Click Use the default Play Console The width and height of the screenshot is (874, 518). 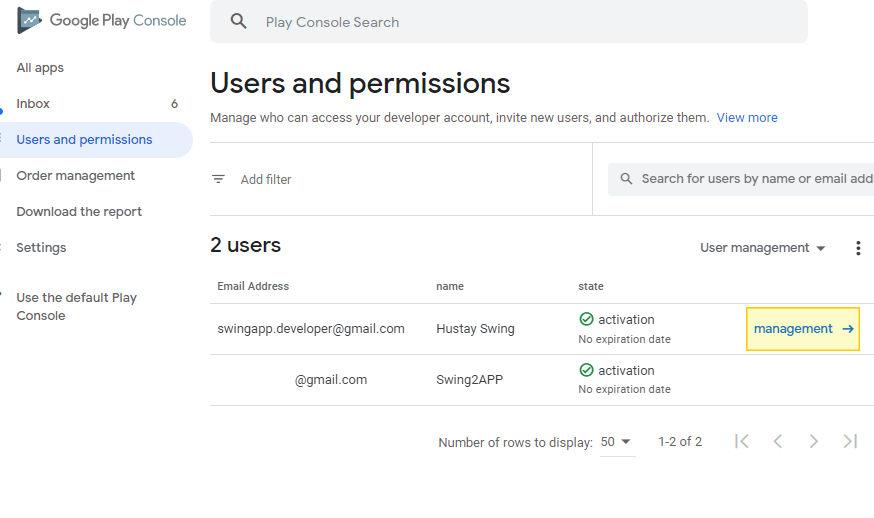76,306
